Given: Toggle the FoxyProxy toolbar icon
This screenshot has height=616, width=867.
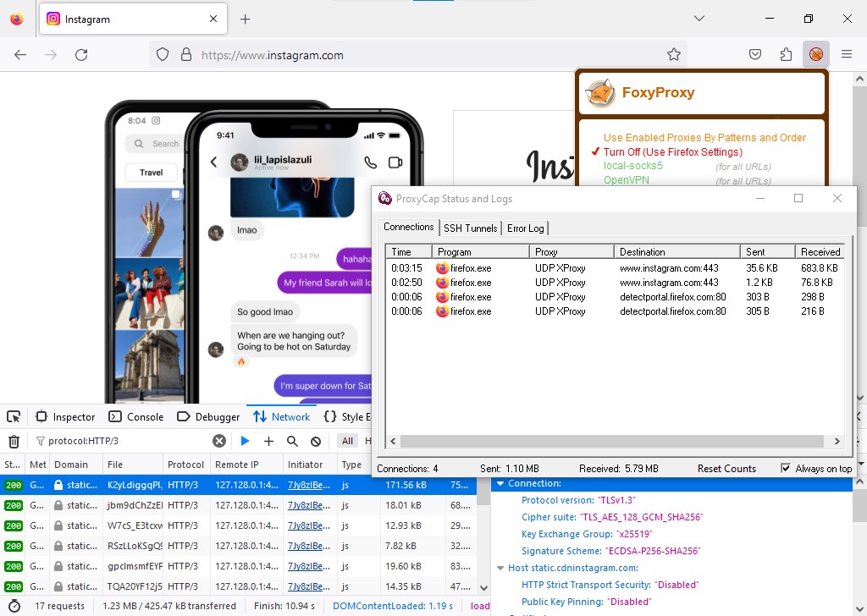Looking at the screenshot, I should 815,55.
